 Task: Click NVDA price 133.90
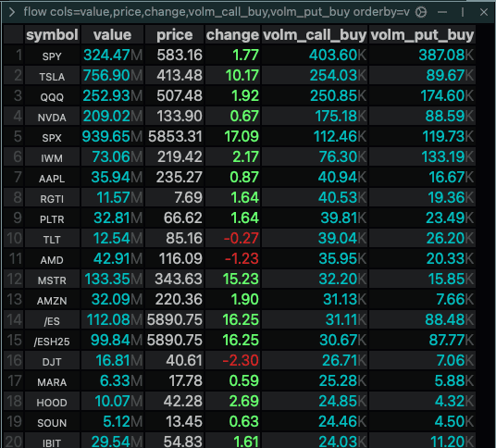(x=174, y=117)
